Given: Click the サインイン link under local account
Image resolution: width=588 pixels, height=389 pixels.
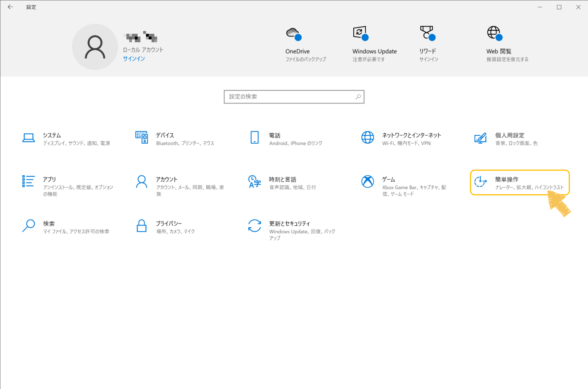Looking at the screenshot, I should click(134, 59).
